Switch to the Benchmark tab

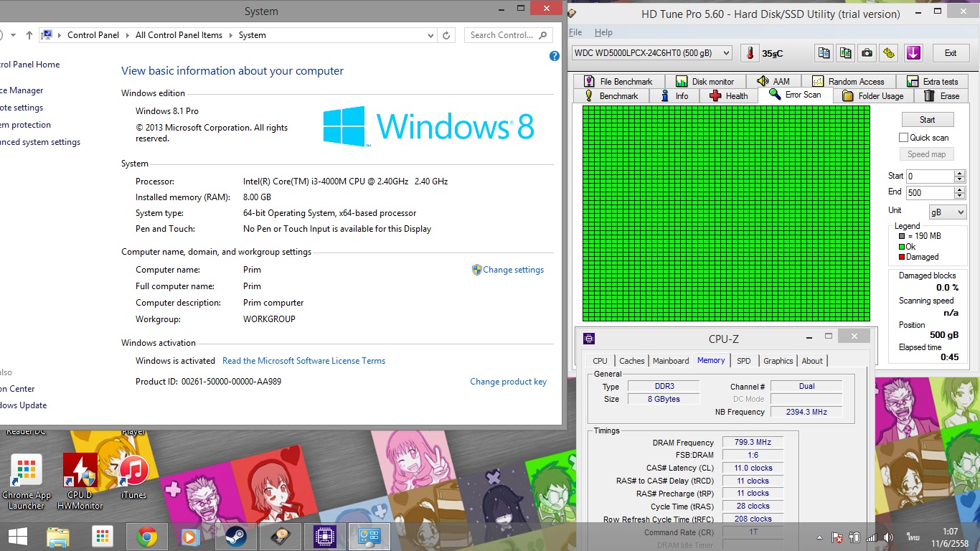[611, 96]
